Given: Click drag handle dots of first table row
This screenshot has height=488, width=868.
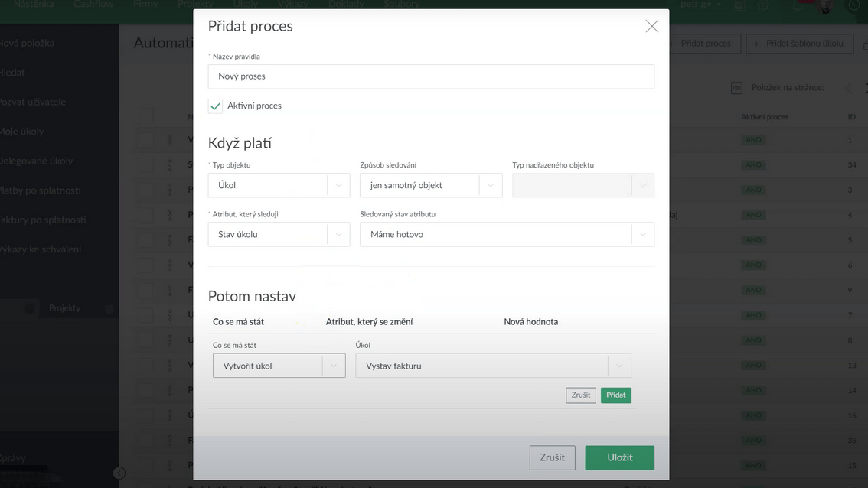Looking at the screenshot, I should (170, 140).
